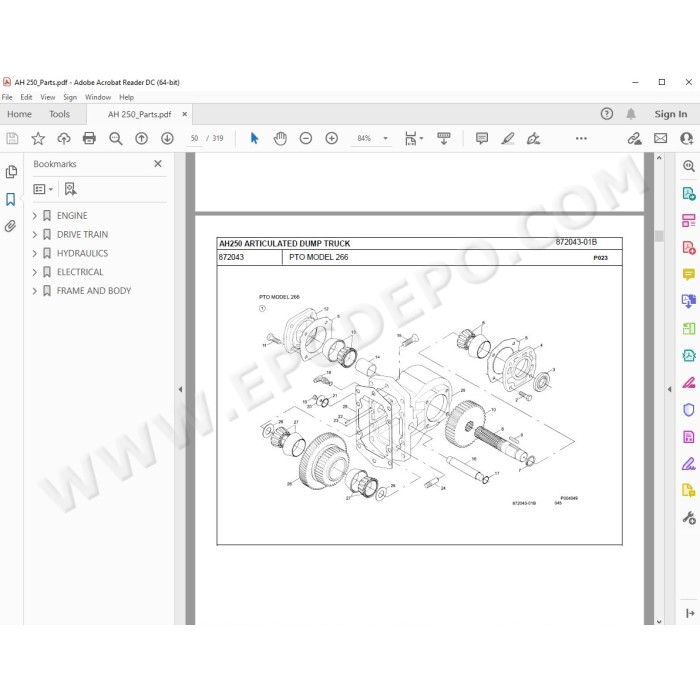The image size is (700, 700).
Task: Jump to HYDRAULICS section
Action: (x=82, y=253)
